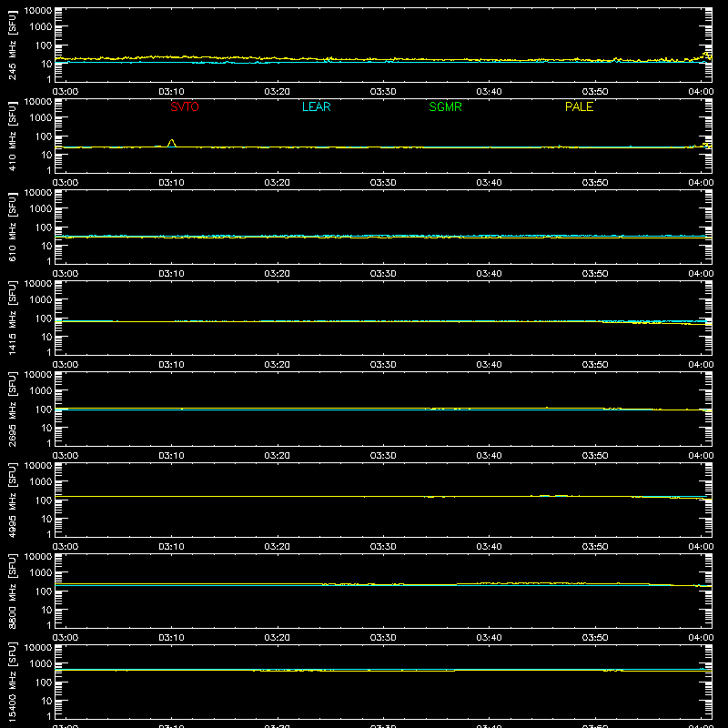This screenshot has width=728, height=728.
Task: Select the 1415 MHz [SFU] axis title
Action: pyautogui.click(x=13, y=318)
